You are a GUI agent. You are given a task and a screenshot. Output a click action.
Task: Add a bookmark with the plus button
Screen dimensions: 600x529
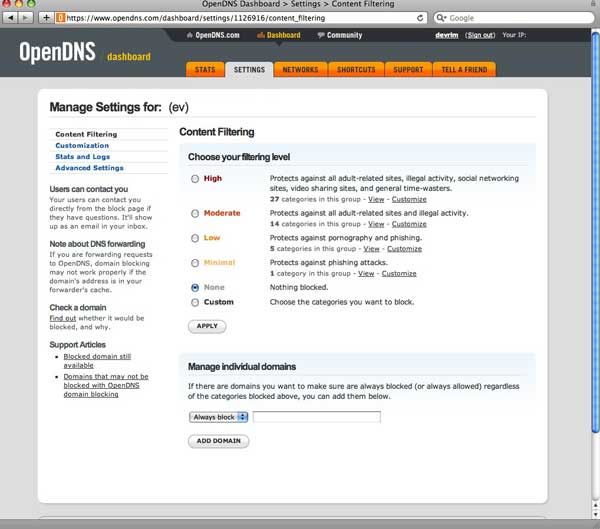(46, 18)
